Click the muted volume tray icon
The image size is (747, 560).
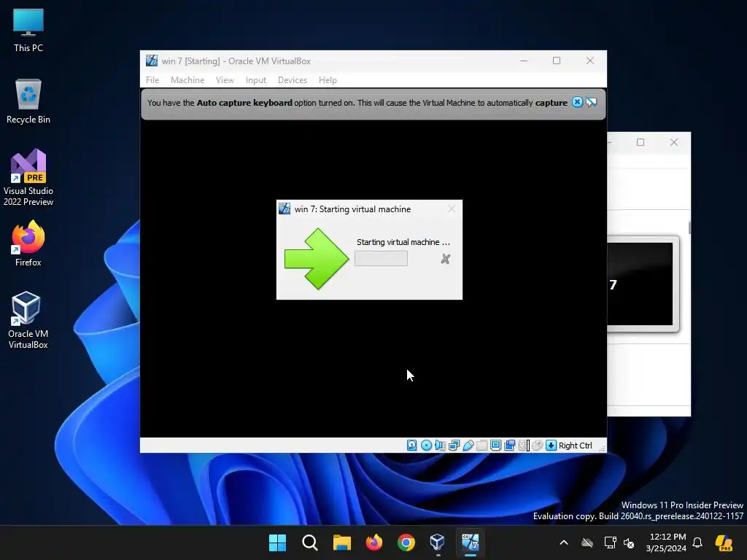[x=629, y=542]
